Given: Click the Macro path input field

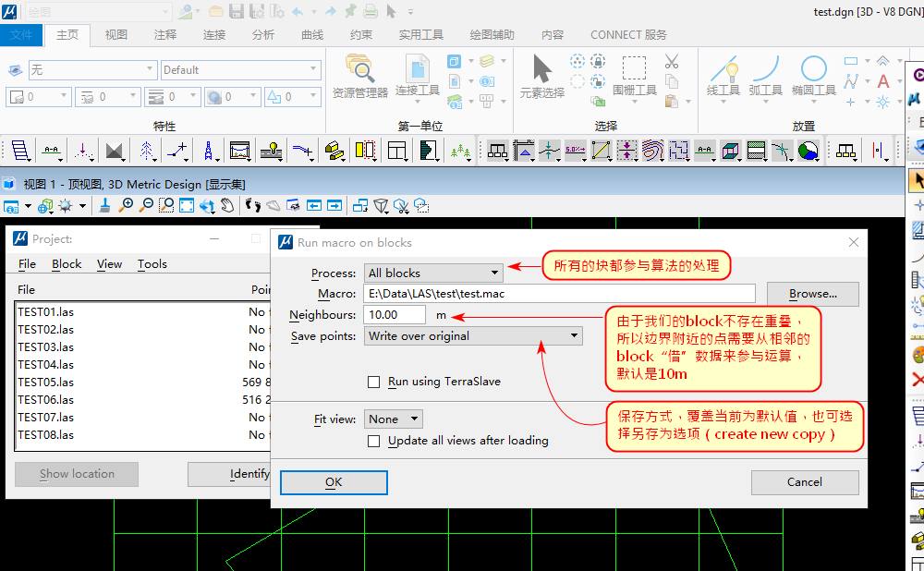Looking at the screenshot, I should coord(559,294).
